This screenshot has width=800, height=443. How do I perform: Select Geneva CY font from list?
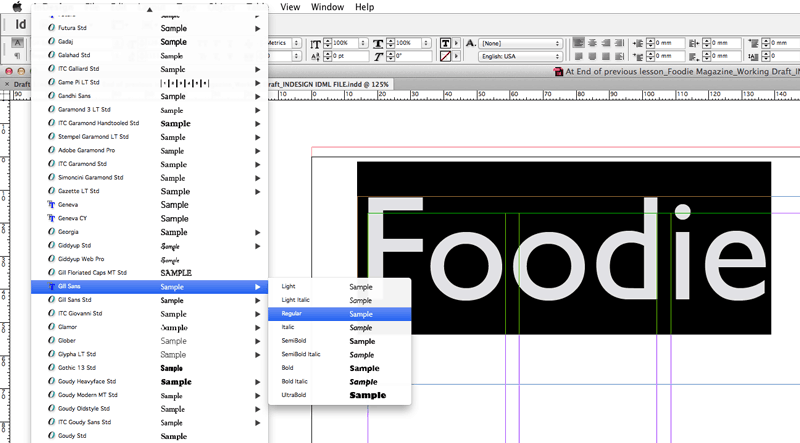[x=149, y=218]
